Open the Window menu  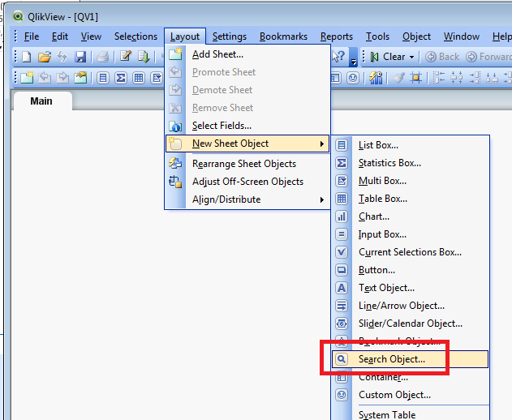[x=462, y=36]
